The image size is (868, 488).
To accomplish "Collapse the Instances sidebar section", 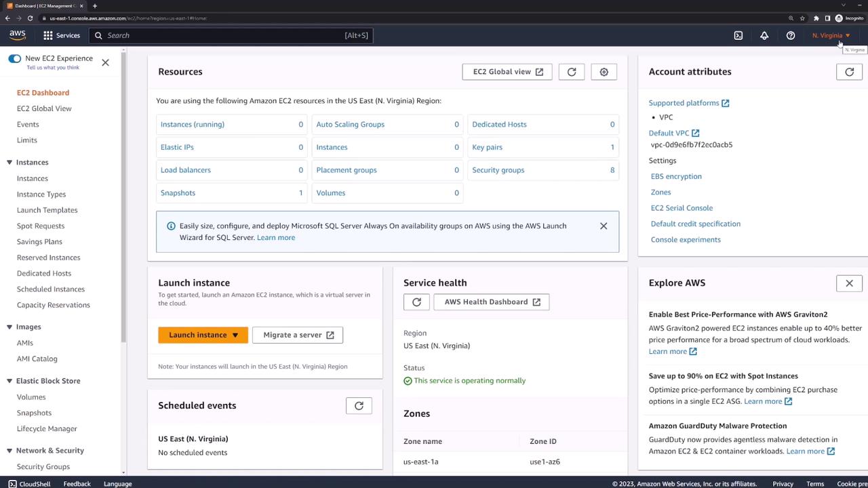I will tap(9, 163).
